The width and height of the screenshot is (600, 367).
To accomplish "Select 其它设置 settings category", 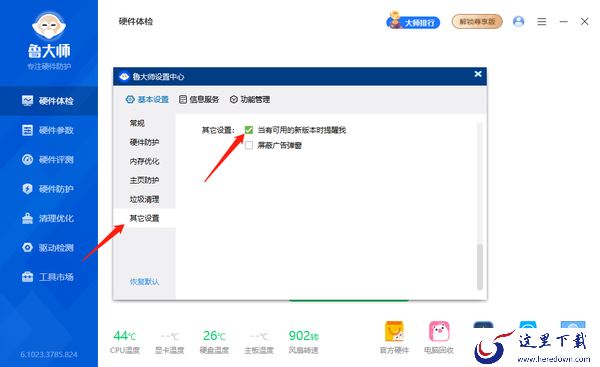I will click(144, 218).
